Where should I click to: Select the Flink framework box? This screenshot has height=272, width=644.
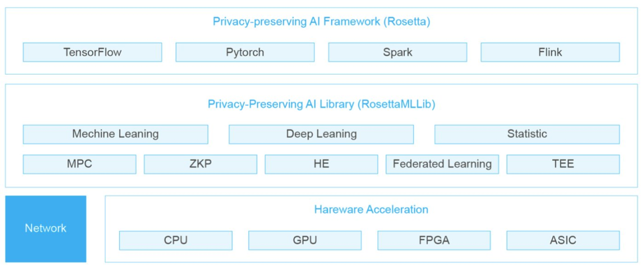(550, 52)
